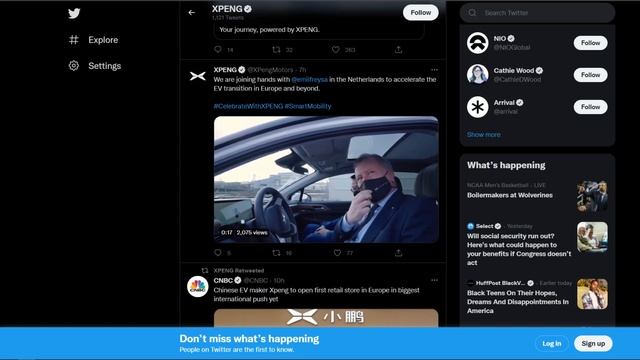This screenshot has height=360, width=640.
Task: Click Show more suggestions link
Action: pos(484,134)
